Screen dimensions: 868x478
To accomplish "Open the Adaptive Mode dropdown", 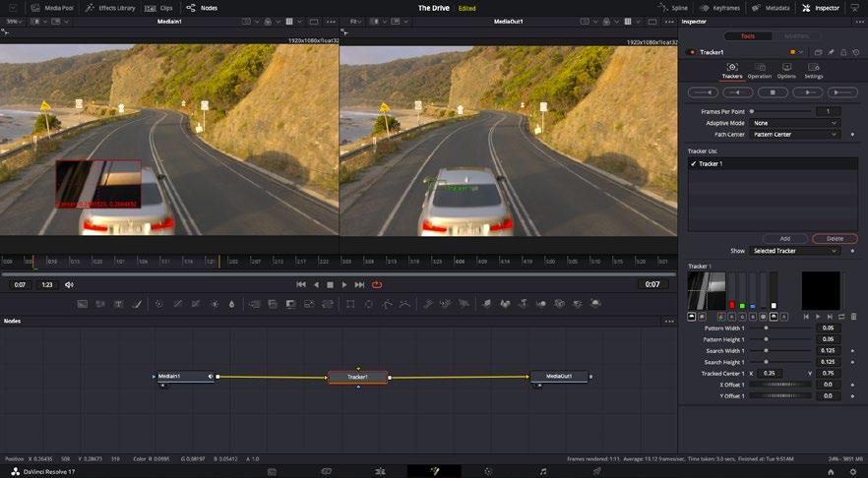I will point(795,123).
